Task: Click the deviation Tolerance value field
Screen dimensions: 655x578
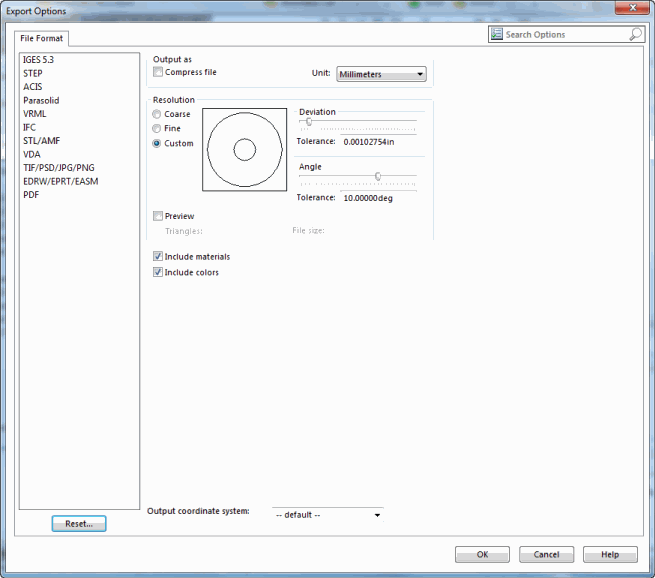Action: (x=378, y=142)
